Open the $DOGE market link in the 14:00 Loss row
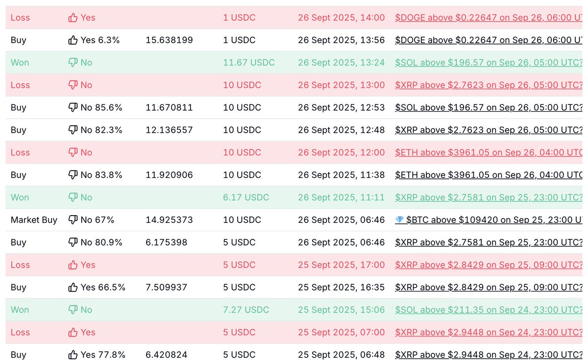 point(489,18)
